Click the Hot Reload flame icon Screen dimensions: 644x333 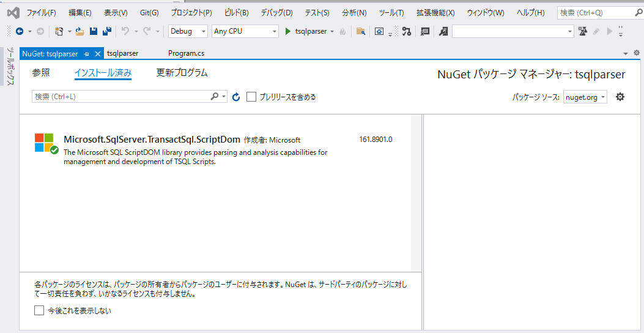(342, 31)
